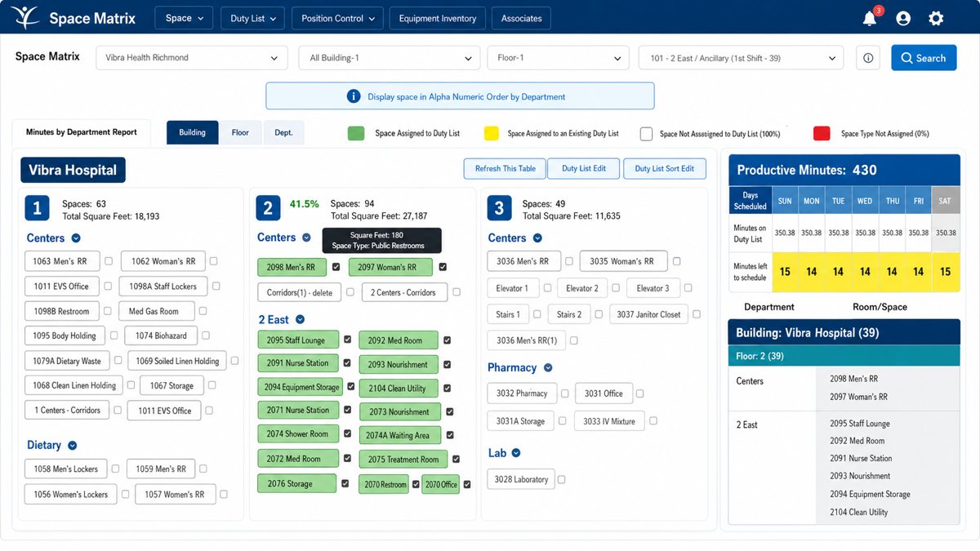This screenshot has height=551, width=980.
Task: Click the white Space Not Assigned swatch
Action: click(646, 133)
